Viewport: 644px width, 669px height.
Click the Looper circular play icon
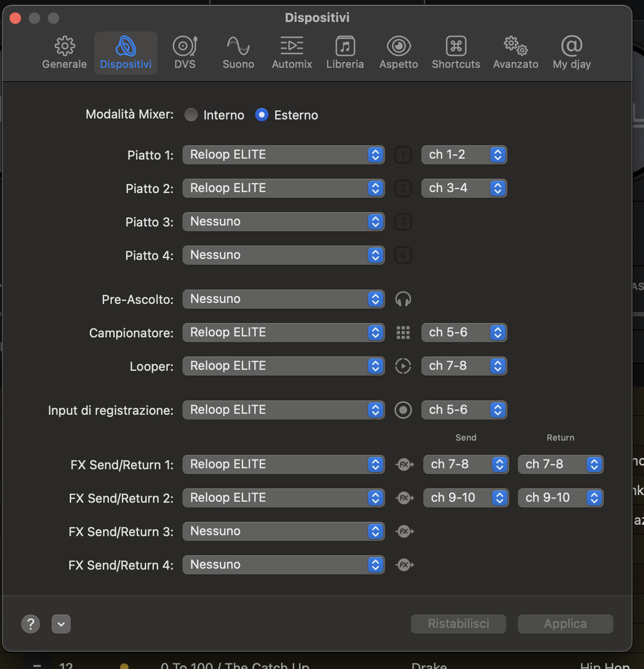(x=403, y=366)
